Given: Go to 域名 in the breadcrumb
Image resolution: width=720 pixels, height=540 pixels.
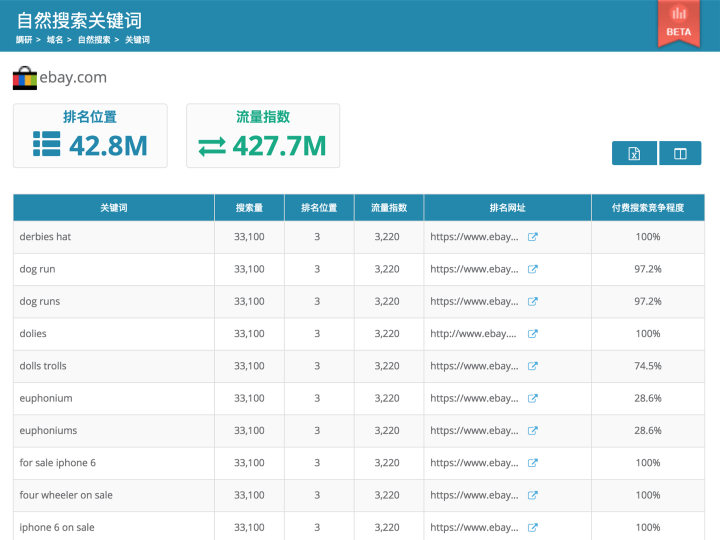Looking at the screenshot, I should point(55,40).
